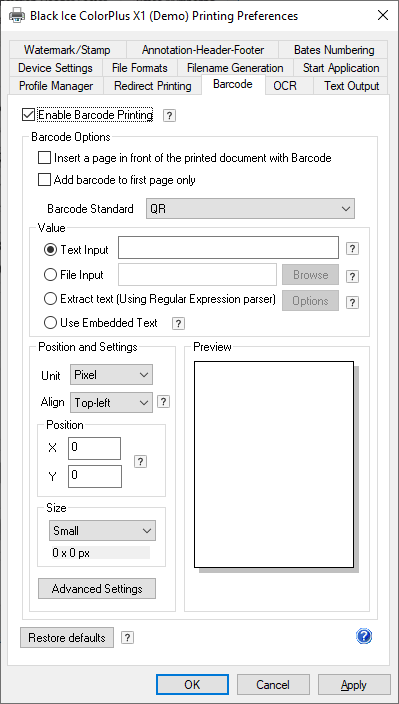Open the blue help question mark icon
Viewport: 399px width, 704px height.
pyautogui.click(x=364, y=636)
